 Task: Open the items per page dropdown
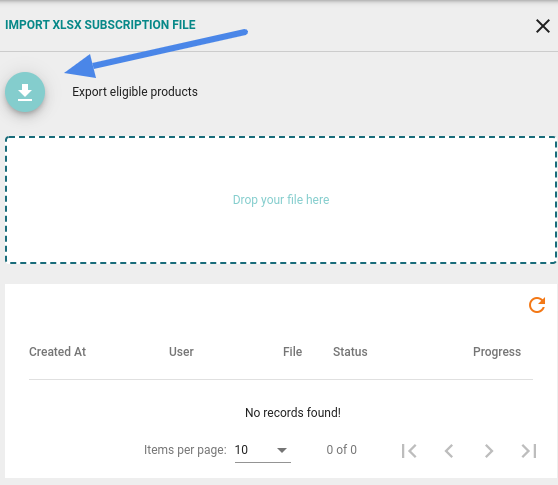[x=263, y=450]
